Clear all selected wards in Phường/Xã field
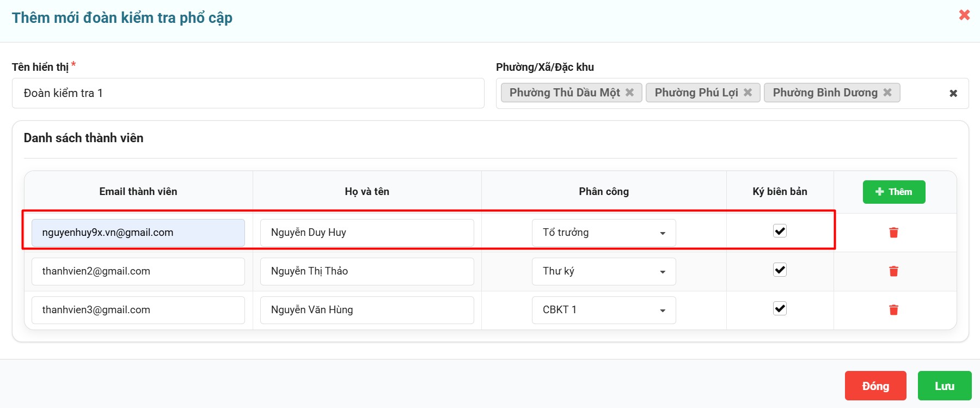Screen dimensions: 980x408 pos(953,94)
